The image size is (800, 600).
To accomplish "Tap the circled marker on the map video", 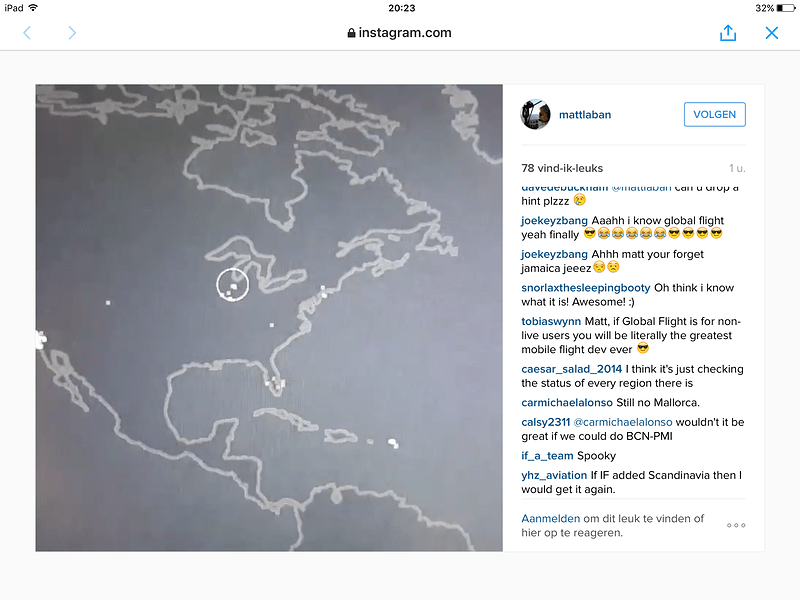I will point(233,285).
